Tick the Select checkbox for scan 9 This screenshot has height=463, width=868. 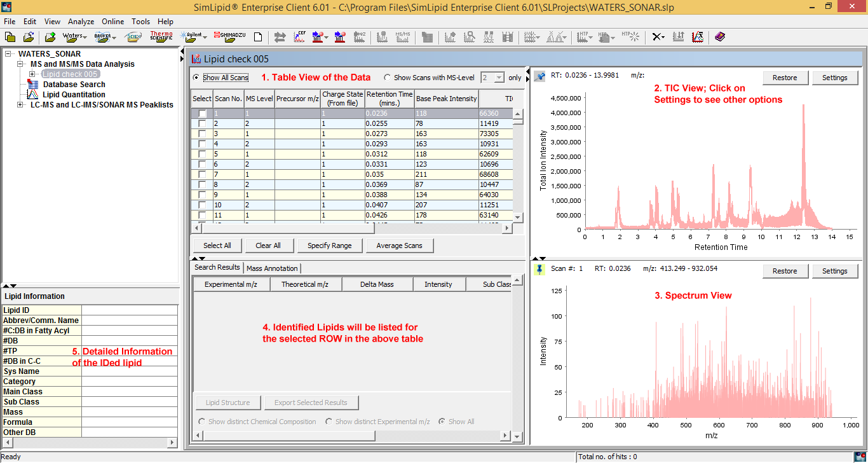(x=202, y=195)
